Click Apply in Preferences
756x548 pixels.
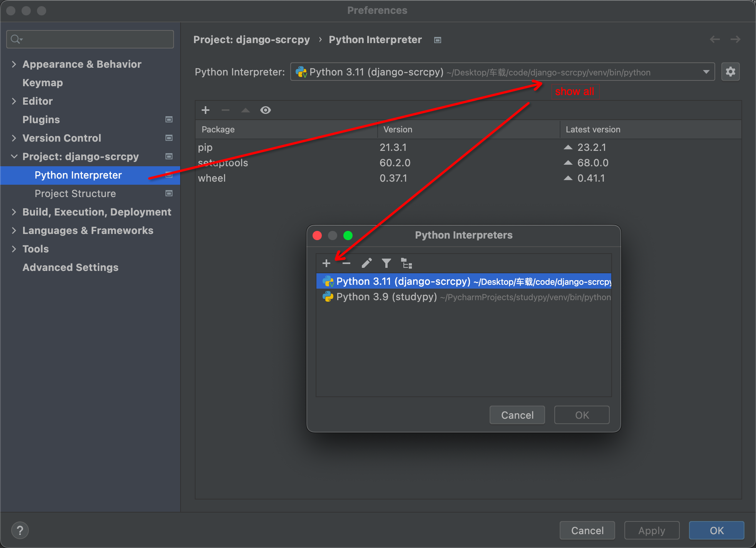[652, 530]
